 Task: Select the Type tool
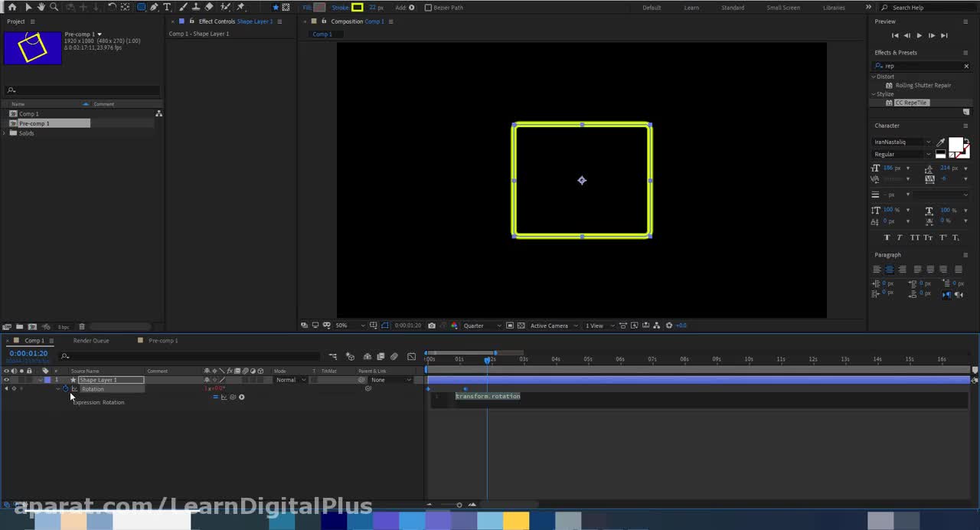pyautogui.click(x=167, y=7)
